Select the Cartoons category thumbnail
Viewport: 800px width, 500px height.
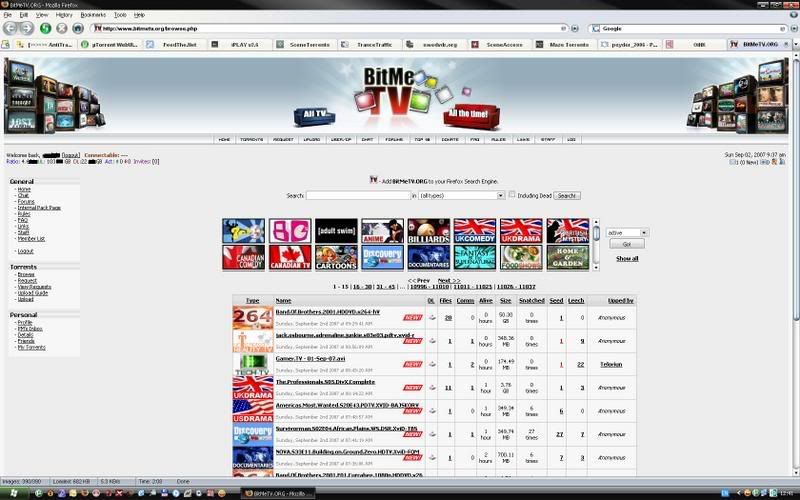coord(336,258)
